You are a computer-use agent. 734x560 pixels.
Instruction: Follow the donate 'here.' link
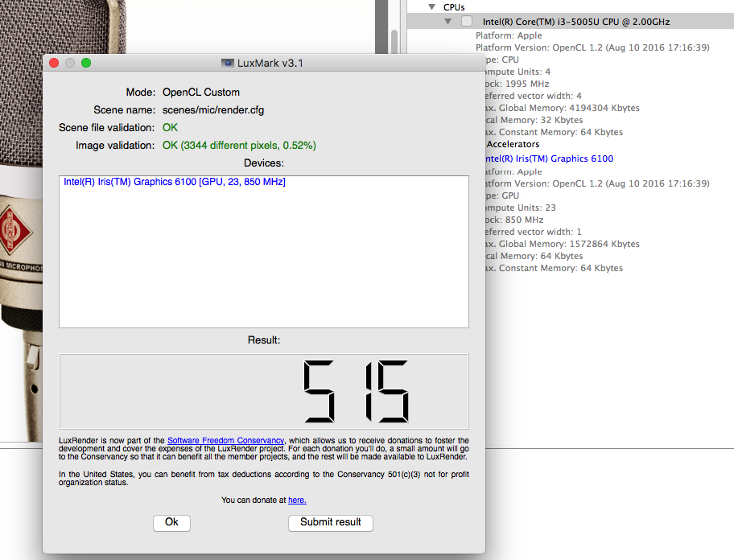[x=297, y=500]
